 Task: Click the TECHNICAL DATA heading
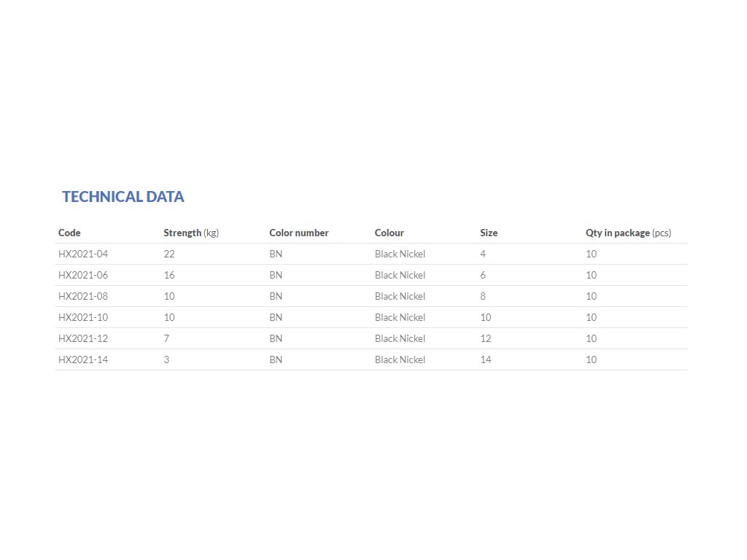tap(123, 197)
